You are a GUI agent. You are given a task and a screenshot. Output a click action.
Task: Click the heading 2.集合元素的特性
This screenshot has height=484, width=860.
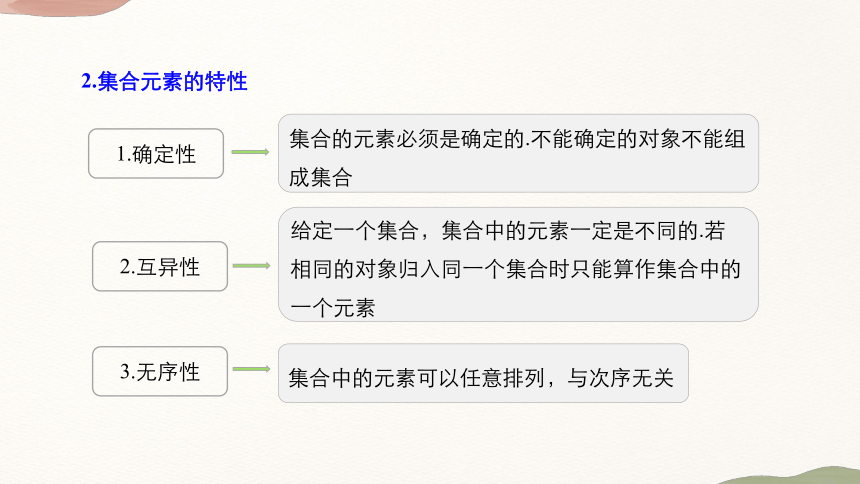pyautogui.click(x=164, y=81)
